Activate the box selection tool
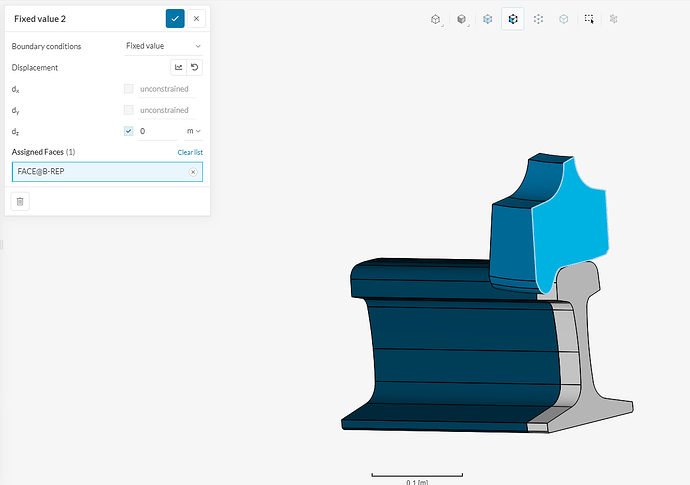This screenshot has width=690, height=485. pyautogui.click(x=589, y=18)
